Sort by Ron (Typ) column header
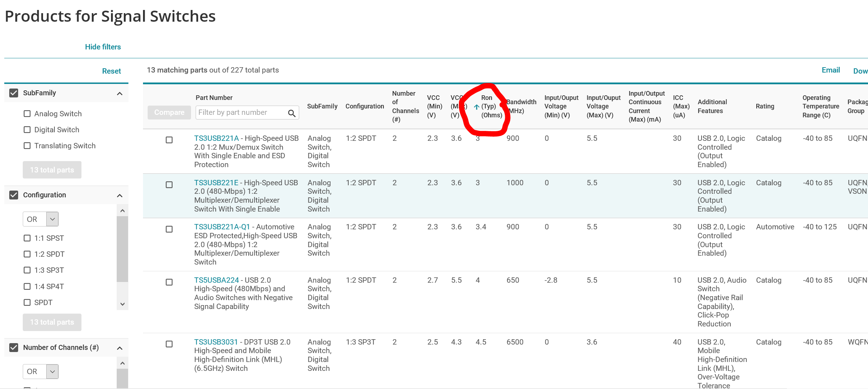Screen dimensions: 868x389 [492, 106]
